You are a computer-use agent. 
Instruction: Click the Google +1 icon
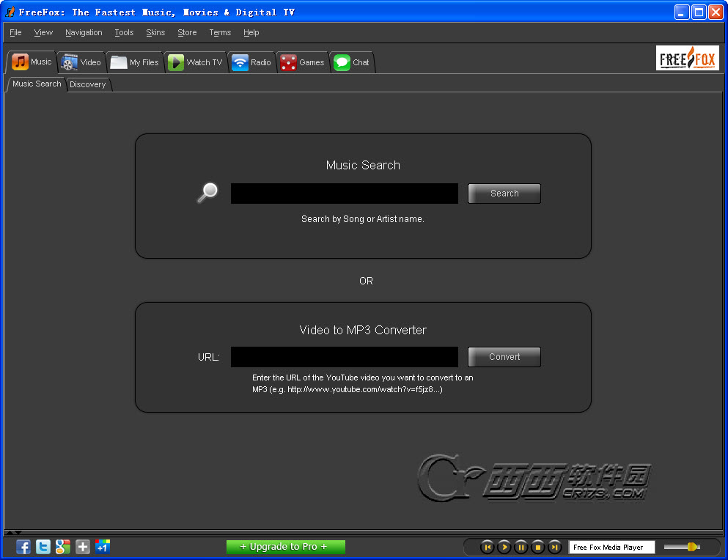102,547
